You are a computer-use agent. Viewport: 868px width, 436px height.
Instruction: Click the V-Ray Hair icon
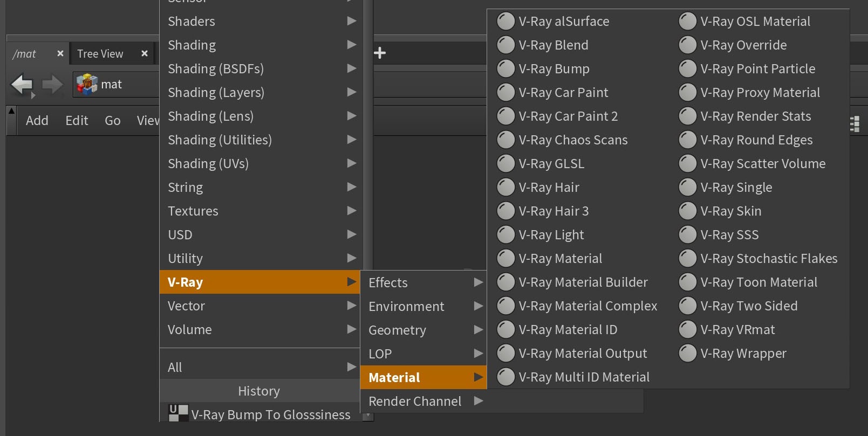click(505, 188)
